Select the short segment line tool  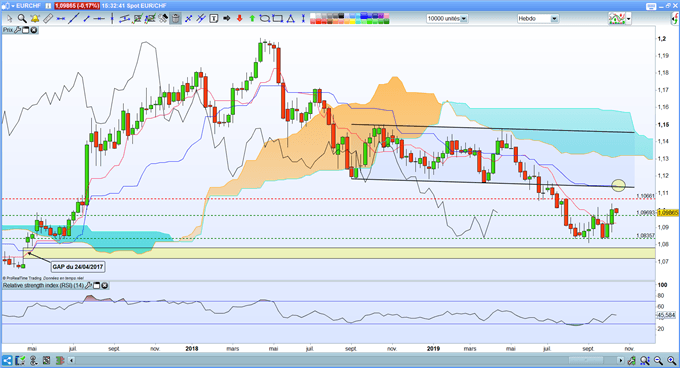[x=86, y=19]
